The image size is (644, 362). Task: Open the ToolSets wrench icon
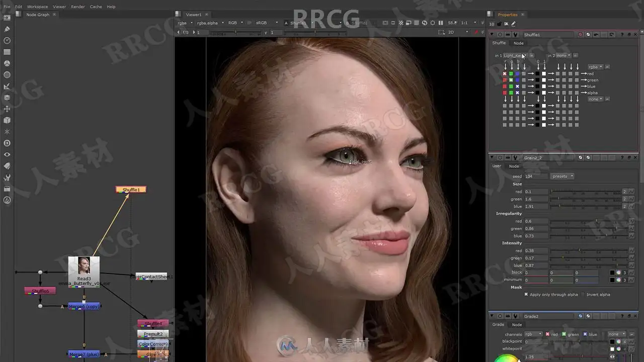[x=7, y=177]
